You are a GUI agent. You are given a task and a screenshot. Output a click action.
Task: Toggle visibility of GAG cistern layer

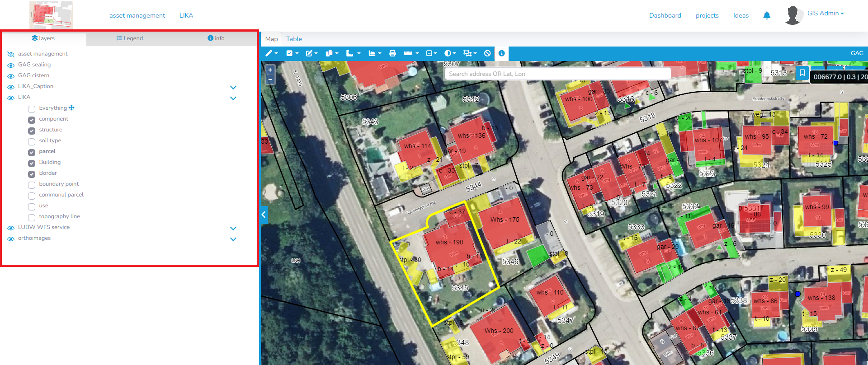click(11, 76)
